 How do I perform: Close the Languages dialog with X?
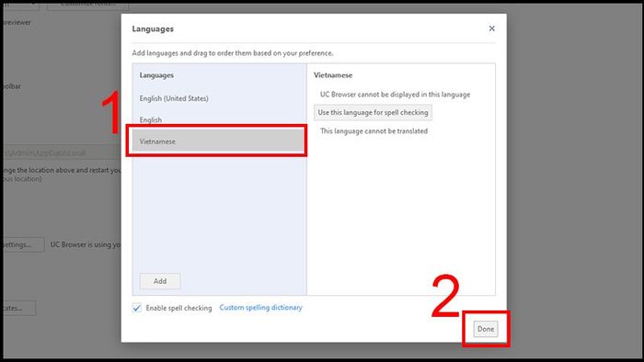click(491, 28)
